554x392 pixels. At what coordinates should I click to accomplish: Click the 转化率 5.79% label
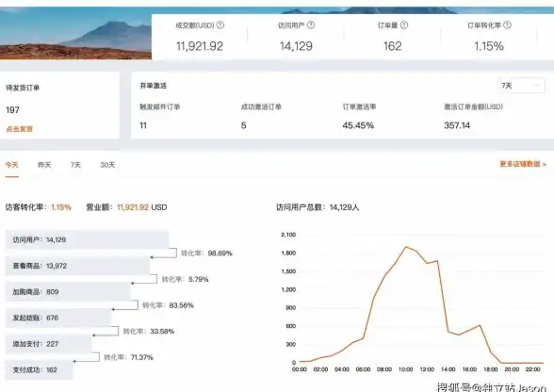[185, 279]
